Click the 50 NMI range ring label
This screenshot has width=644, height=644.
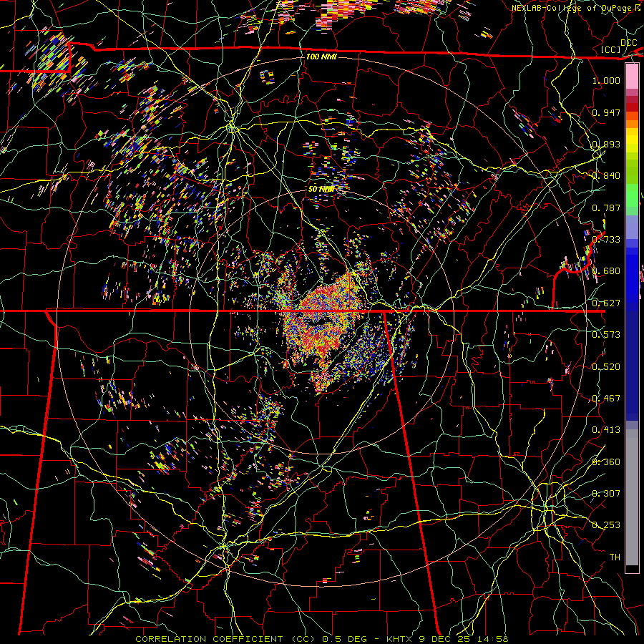(321, 189)
